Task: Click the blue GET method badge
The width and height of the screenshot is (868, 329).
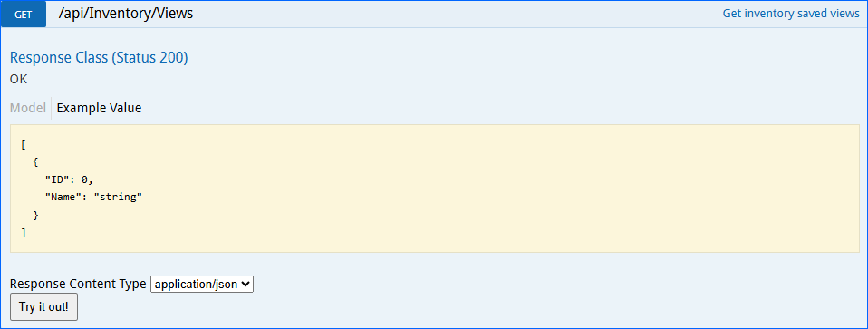Action: (x=24, y=15)
